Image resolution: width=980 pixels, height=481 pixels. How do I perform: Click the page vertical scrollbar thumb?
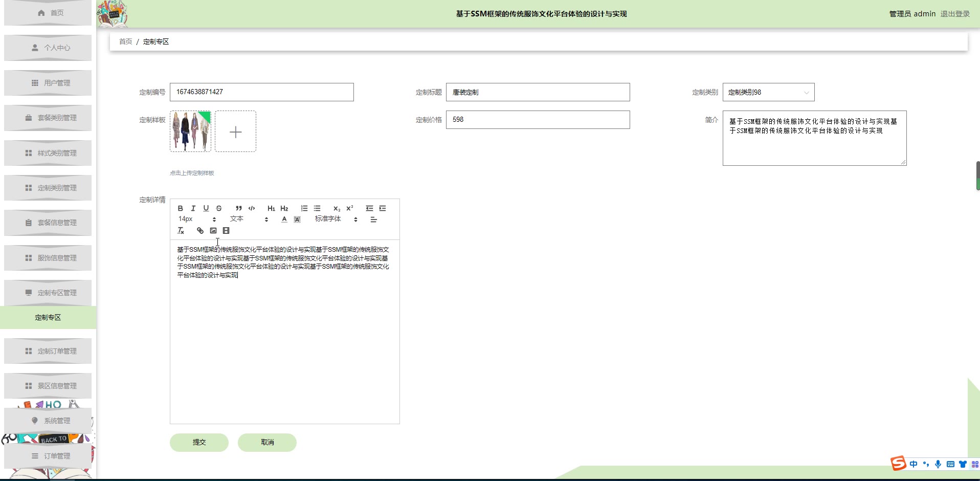(977, 176)
